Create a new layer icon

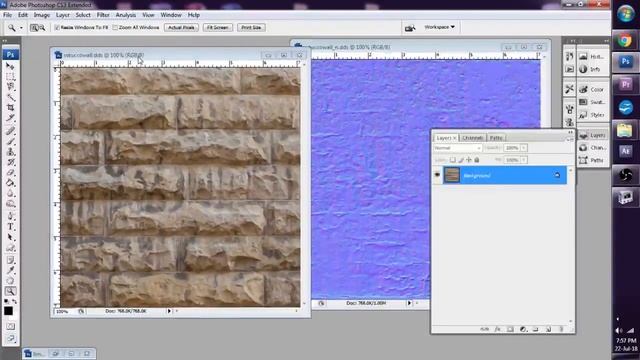548,329
